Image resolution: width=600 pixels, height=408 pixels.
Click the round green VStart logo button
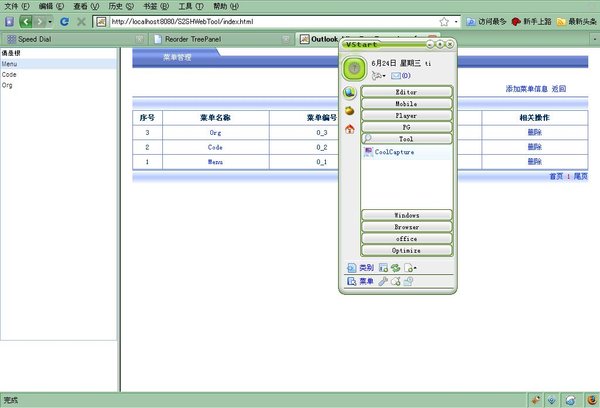354,68
